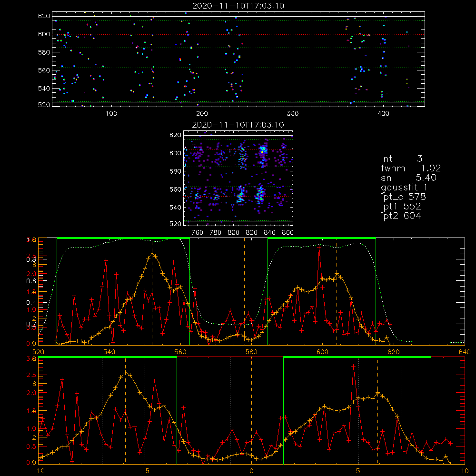Click x-axis label 860 under the middle image
The image size is (476, 476).
tap(288, 233)
